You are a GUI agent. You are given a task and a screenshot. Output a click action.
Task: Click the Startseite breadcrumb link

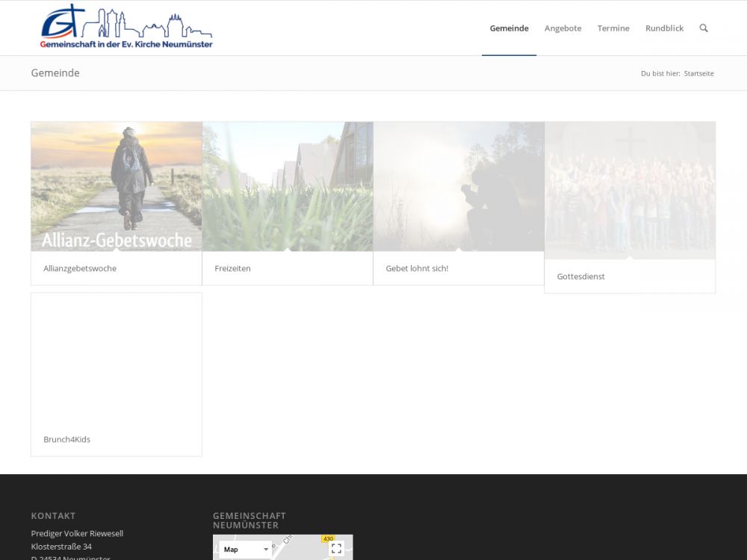point(698,73)
